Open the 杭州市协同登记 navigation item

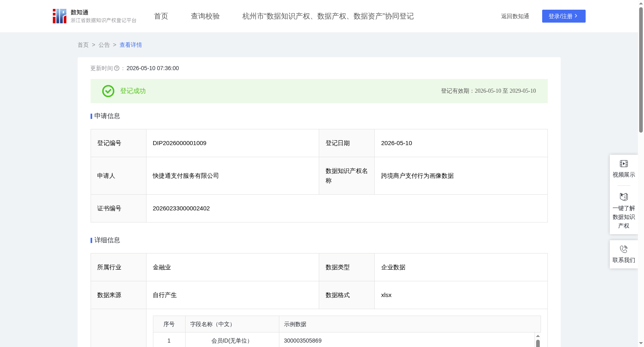click(328, 16)
